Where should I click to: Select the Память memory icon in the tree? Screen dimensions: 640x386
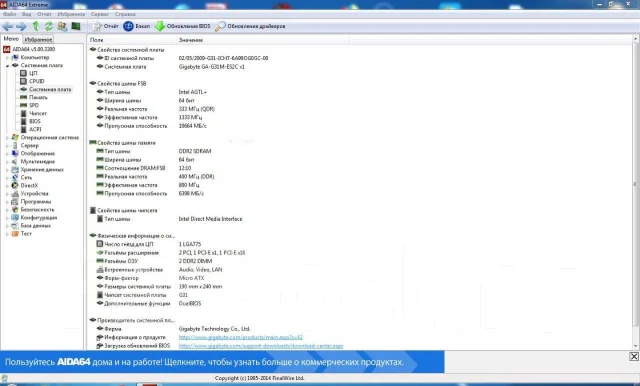23,97
